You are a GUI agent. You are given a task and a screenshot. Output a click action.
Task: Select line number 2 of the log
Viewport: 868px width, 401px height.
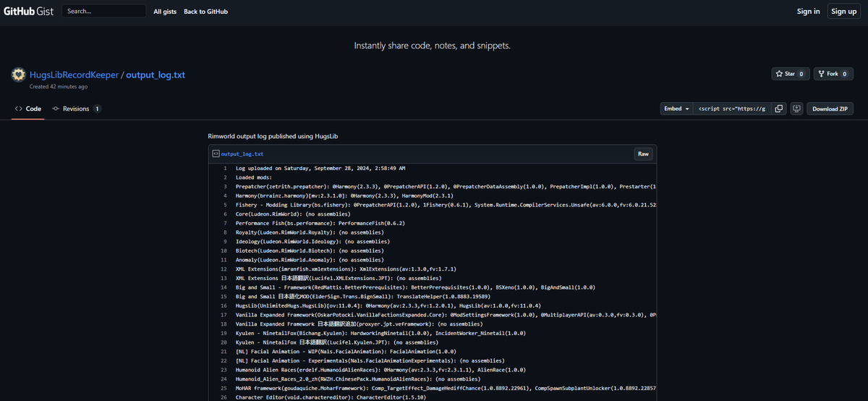[224, 177]
